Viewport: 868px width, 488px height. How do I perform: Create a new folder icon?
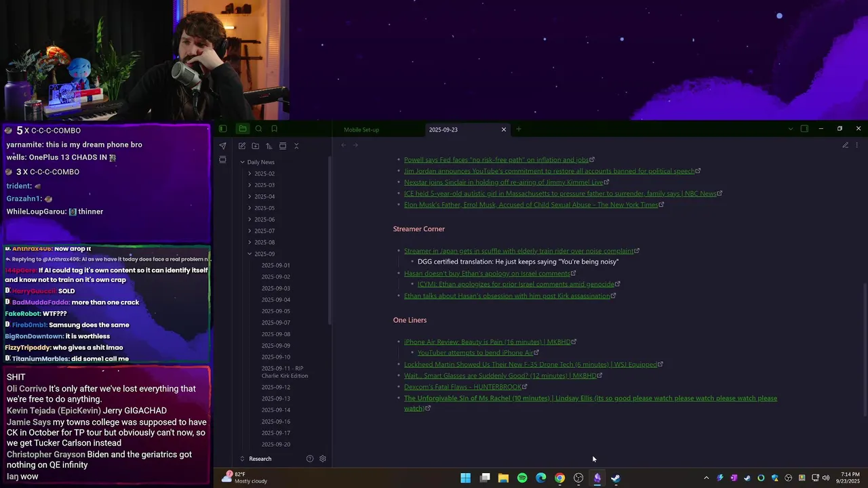coord(255,146)
